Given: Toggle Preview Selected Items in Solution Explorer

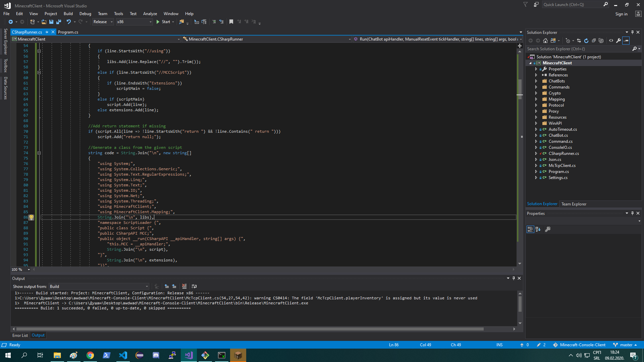Looking at the screenshot, I should click(626, 41).
